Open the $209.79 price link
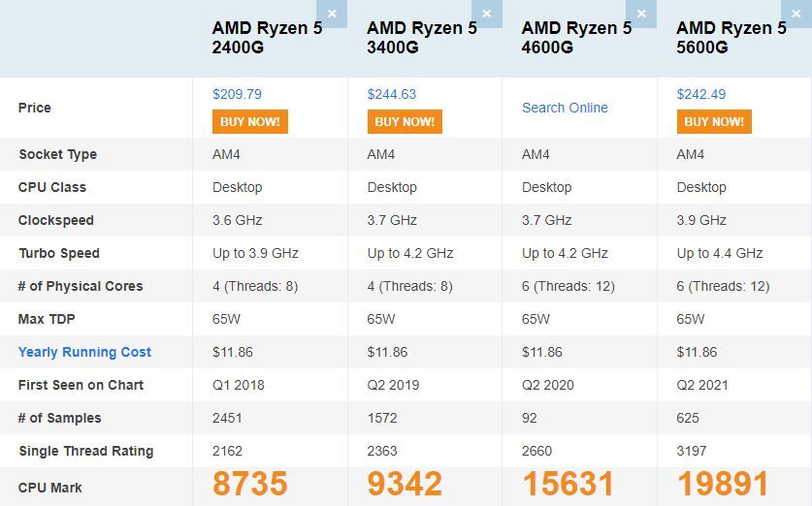 [x=237, y=95]
